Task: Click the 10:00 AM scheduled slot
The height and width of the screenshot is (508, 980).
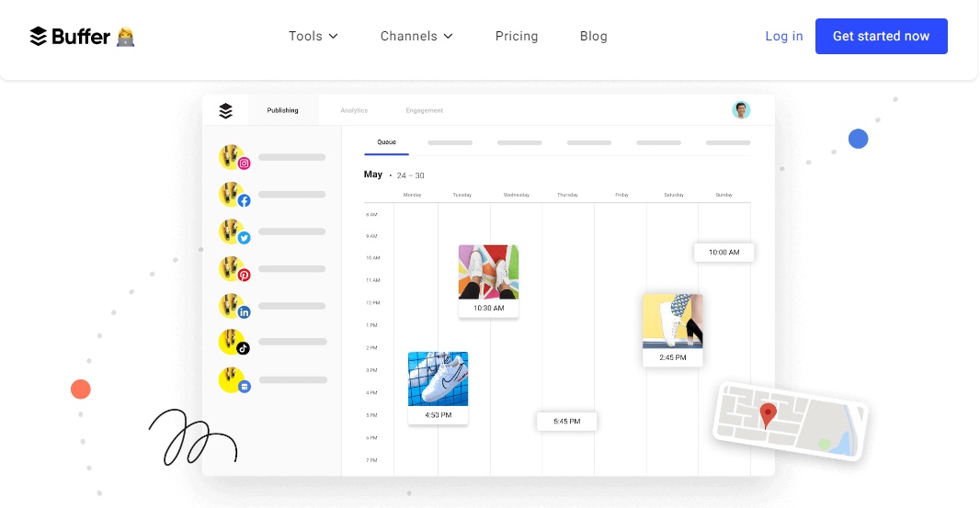Action: (x=724, y=253)
